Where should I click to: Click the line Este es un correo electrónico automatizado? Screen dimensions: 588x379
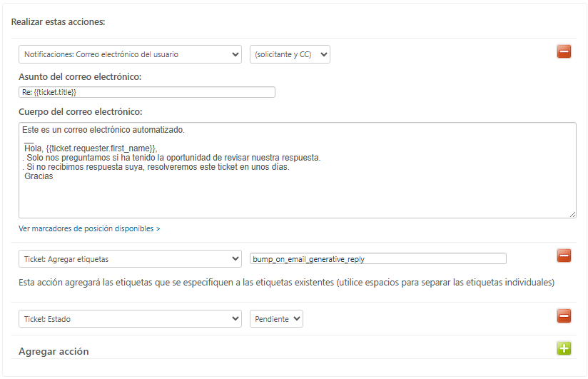pos(103,130)
